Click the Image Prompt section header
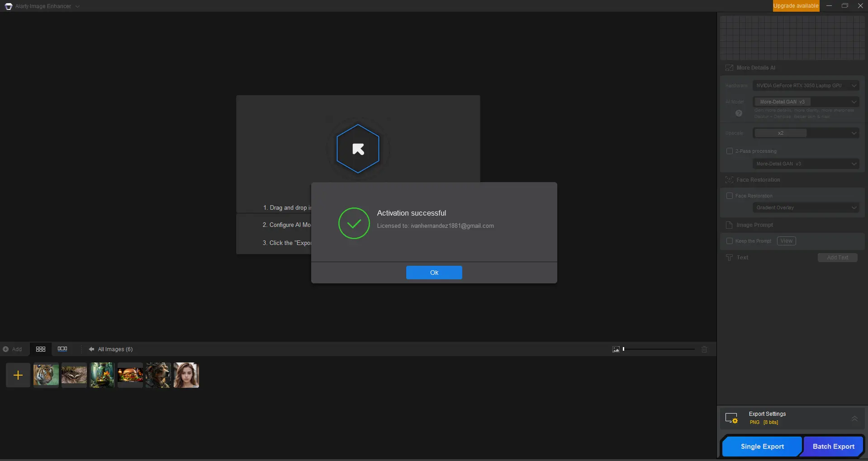 tap(754, 225)
